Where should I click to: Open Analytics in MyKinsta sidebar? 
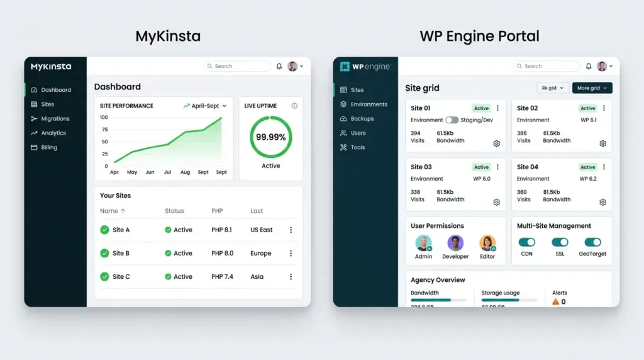pos(55,133)
